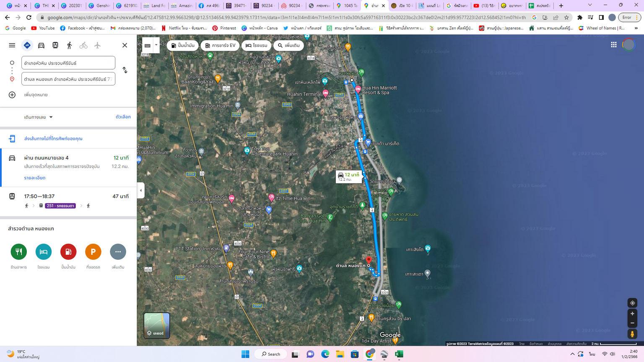Image resolution: width=644 pixels, height=362 pixels.
Task: Choose the flights travel mode
Action: pos(97,45)
